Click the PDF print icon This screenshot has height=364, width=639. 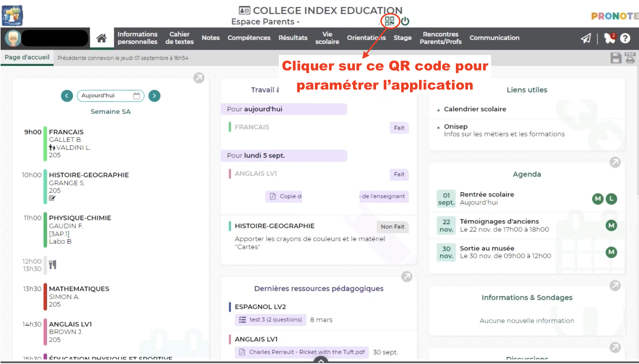tap(630, 58)
